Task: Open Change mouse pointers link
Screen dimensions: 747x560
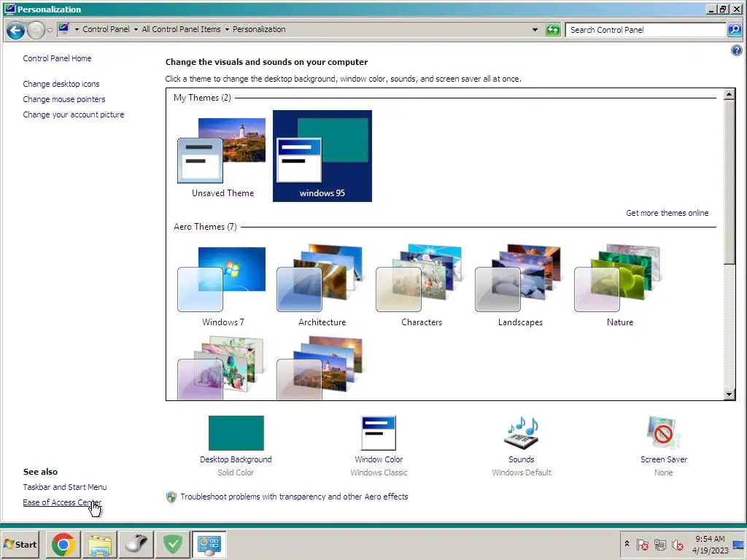Action: click(x=64, y=99)
